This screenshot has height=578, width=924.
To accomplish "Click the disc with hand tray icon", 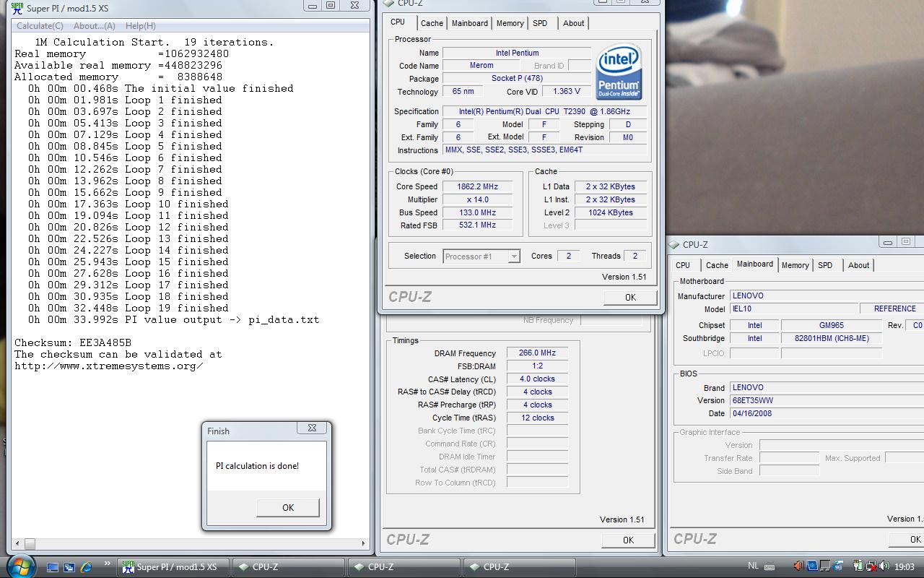I will (x=838, y=566).
